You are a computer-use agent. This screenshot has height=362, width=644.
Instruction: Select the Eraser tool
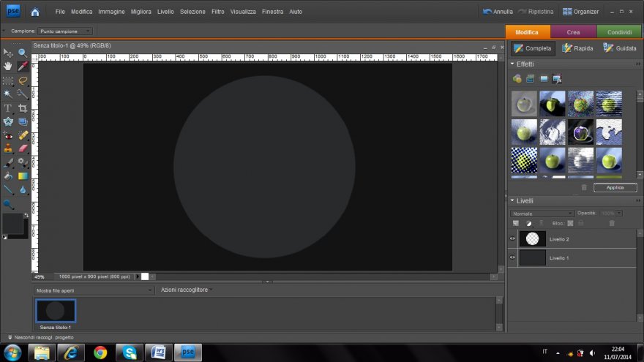coord(23,148)
